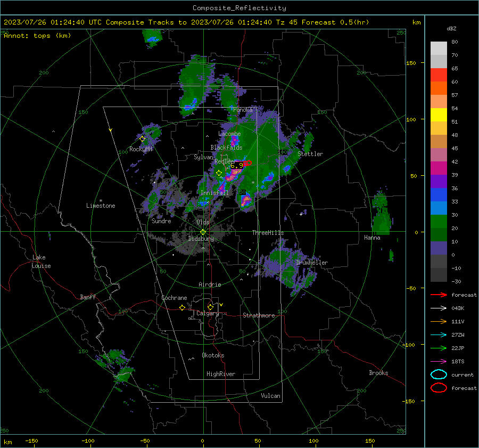479x448 pixels.
Task: Click the Strathmore city label
Action: [259, 315]
